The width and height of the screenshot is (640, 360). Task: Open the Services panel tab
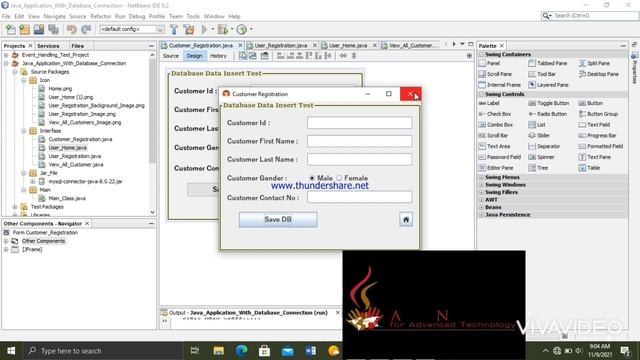[x=48, y=46]
